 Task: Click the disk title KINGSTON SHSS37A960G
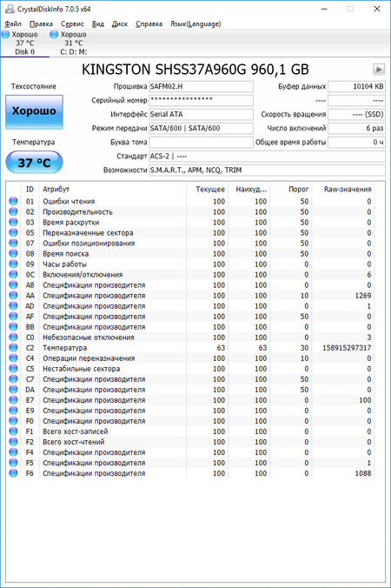click(195, 70)
